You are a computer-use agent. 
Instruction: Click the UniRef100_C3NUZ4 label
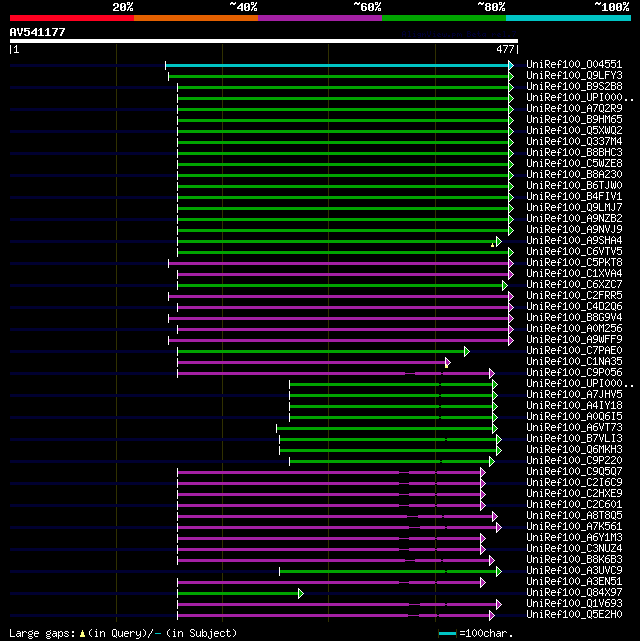tap(574, 549)
